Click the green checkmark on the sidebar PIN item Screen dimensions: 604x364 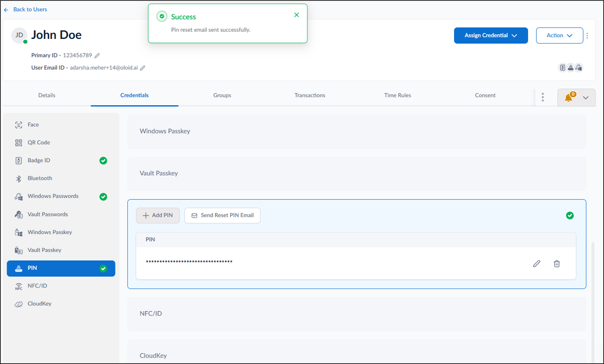tap(103, 269)
